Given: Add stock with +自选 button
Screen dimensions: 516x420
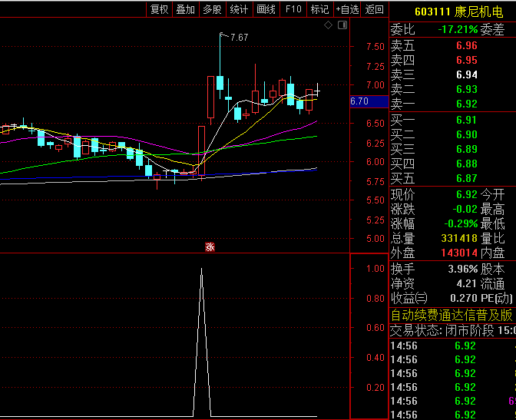Looking at the screenshot, I should (x=347, y=9).
